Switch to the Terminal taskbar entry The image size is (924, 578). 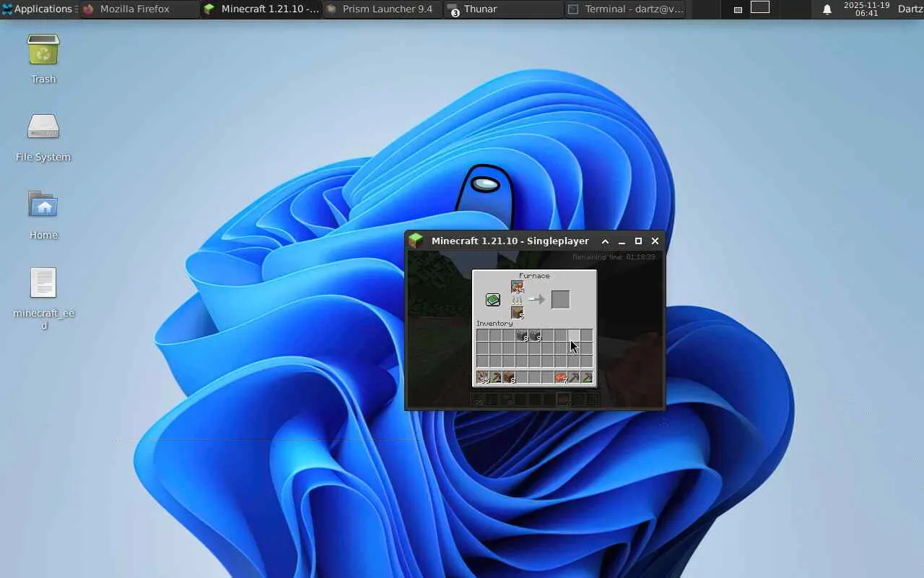[x=625, y=9]
